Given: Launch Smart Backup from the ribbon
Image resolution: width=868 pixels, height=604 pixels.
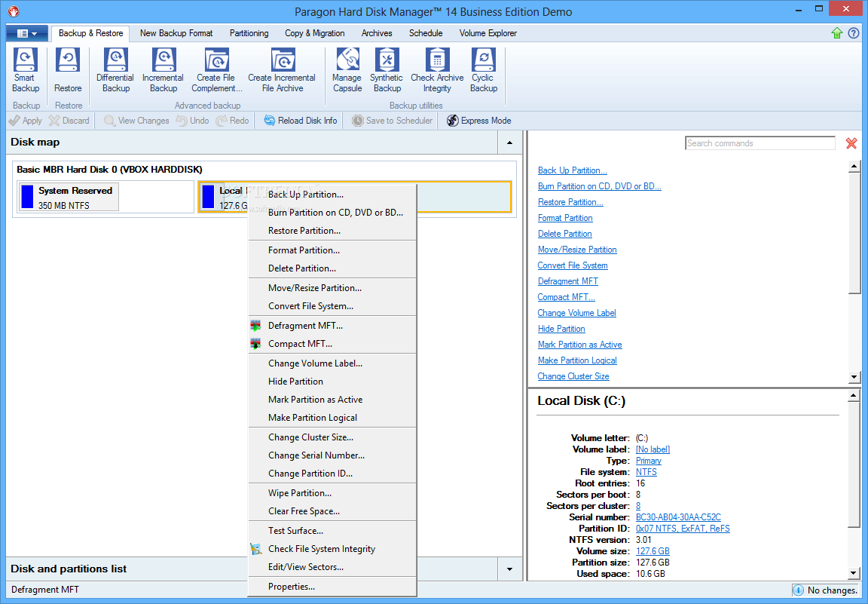Looking at the screenshot, I should [x=26, y=70].
